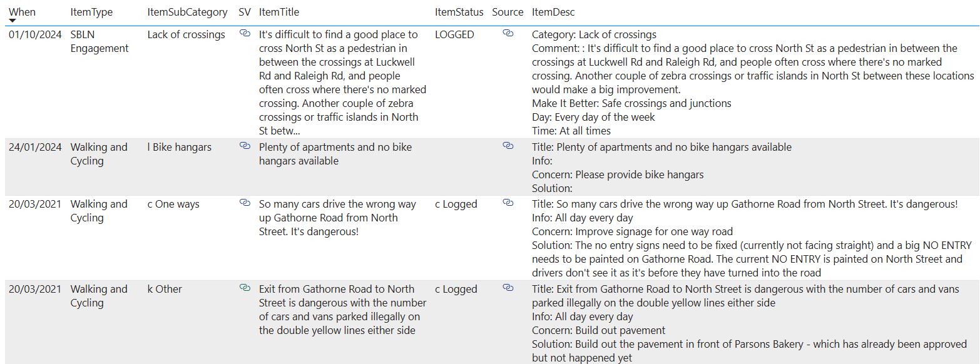Sort table by ItemTitle header
This screenshot has width=980, height=364.
pos(279,12)
